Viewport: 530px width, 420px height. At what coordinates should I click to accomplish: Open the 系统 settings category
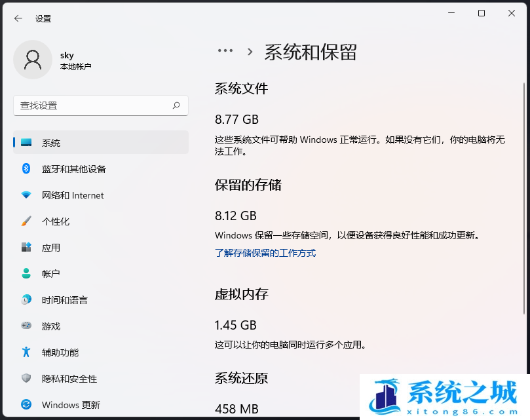click(x=51, y=143)
